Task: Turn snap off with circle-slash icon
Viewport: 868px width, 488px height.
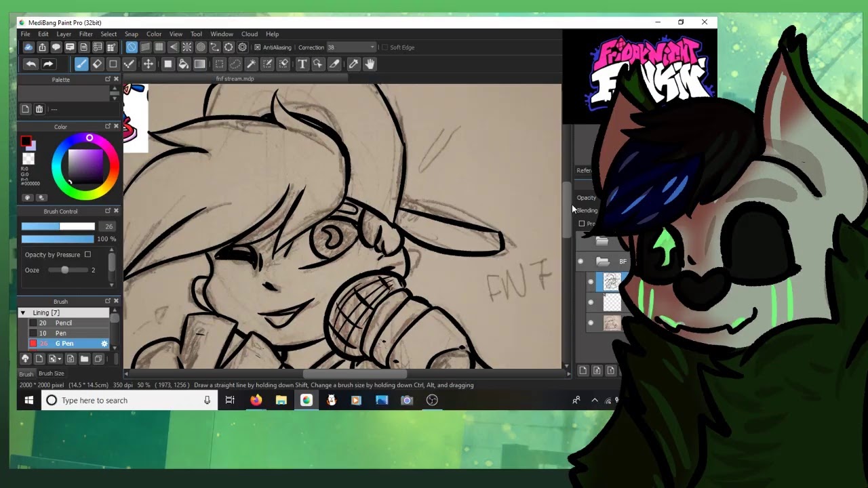Action: point(131,47)
